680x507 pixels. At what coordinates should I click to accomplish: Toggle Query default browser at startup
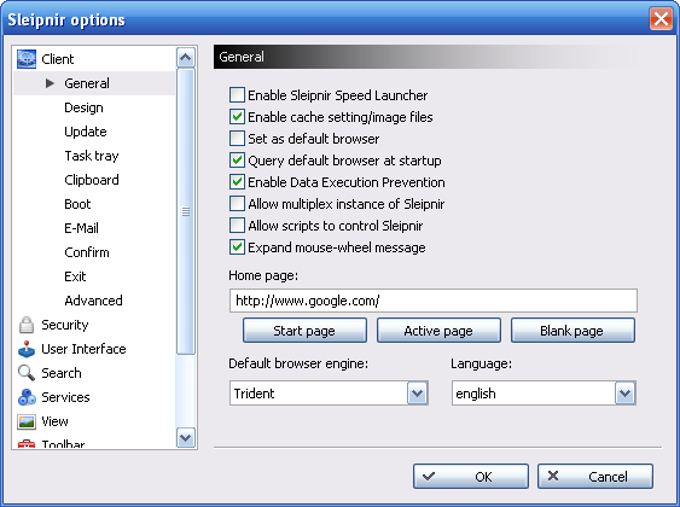tap(237, 160)
